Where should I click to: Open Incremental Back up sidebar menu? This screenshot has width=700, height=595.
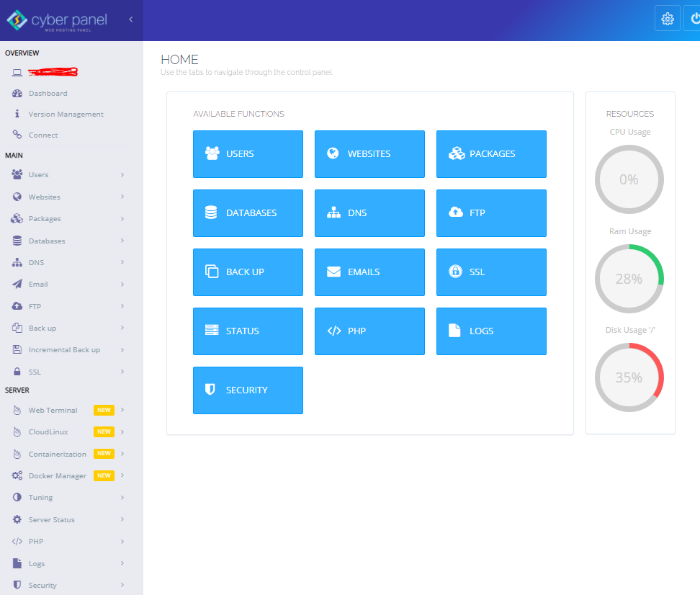click(x=64, y=350)
